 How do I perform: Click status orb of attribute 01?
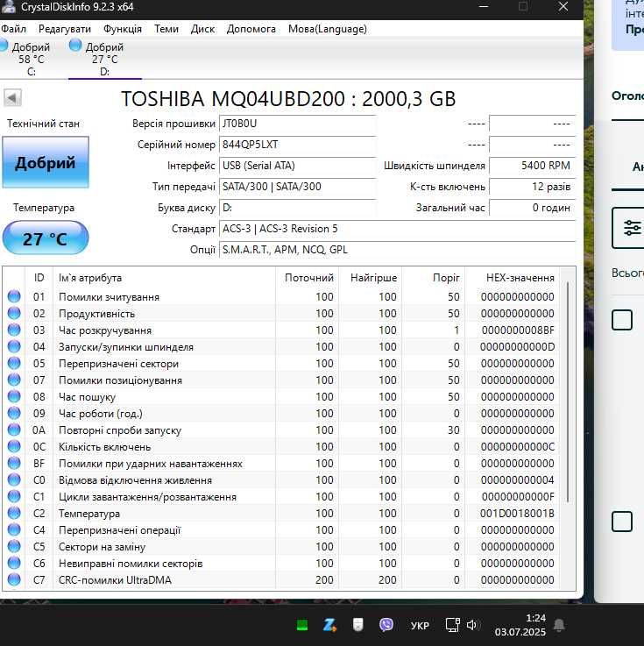click(14, 296)
